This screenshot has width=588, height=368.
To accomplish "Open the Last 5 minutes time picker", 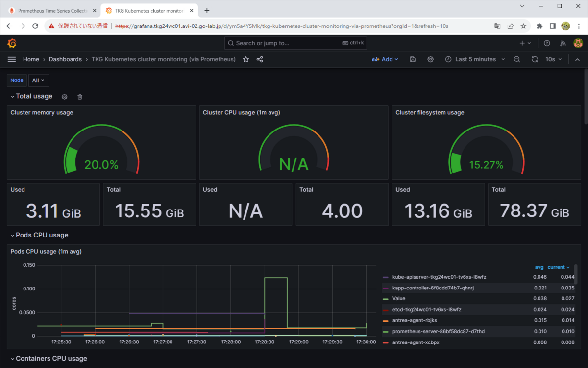I will [x=475, y=59].
